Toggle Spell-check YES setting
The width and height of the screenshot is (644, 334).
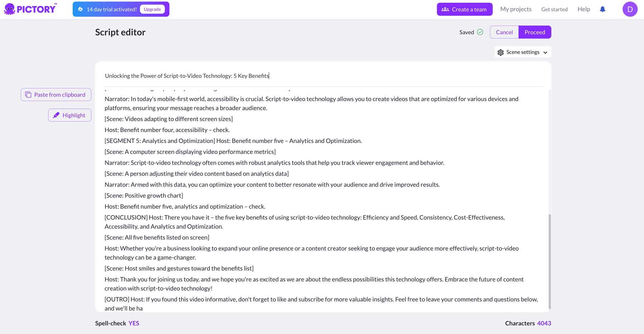(134, 323)
